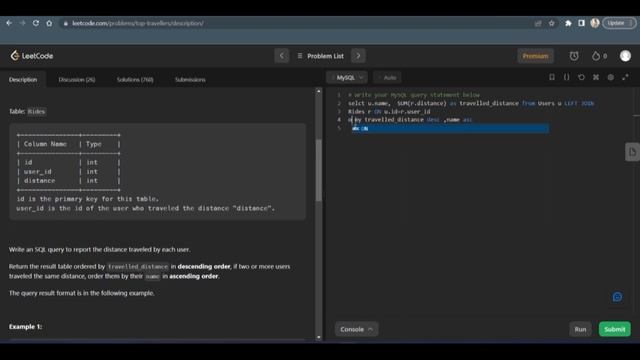
Task: Click the format code braces icon
Action: (x=567, y=77)
